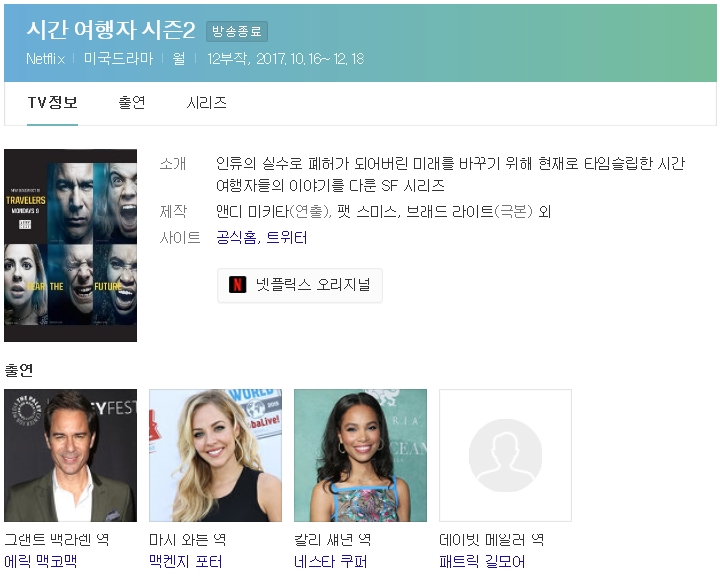The height and width of the screenshot is (577, 720).
Task: Open the 넷플릭스 오리지널 button
Action: pos(299,285)
